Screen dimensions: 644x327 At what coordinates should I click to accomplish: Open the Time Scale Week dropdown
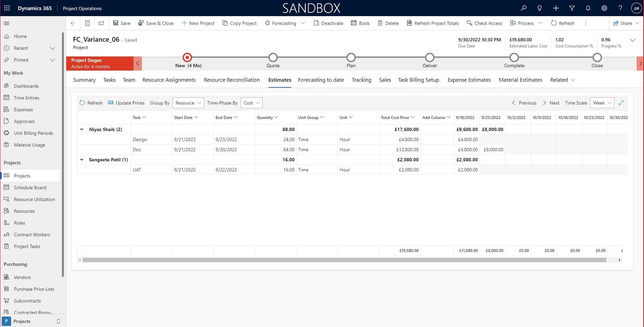point(602,103)
